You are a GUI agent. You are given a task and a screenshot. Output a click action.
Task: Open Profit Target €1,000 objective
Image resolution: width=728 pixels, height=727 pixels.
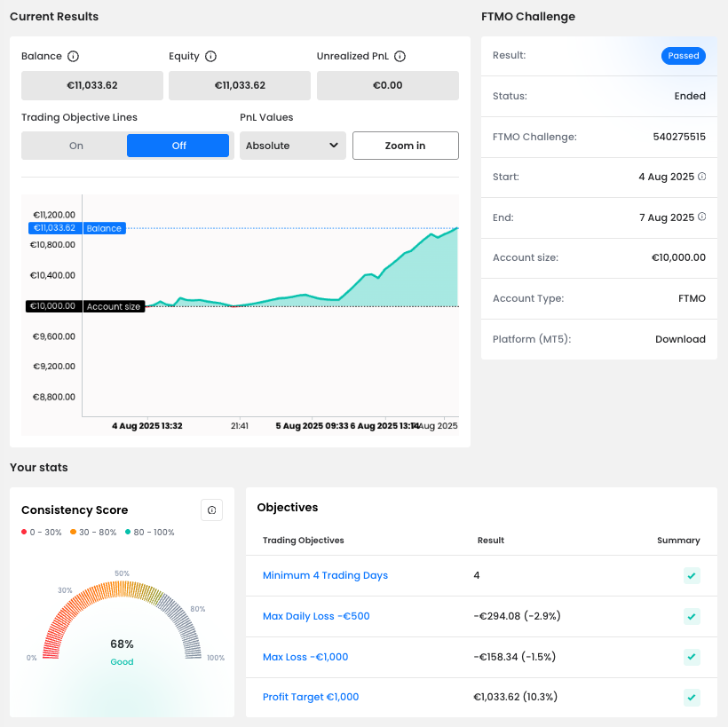(311, 698)
